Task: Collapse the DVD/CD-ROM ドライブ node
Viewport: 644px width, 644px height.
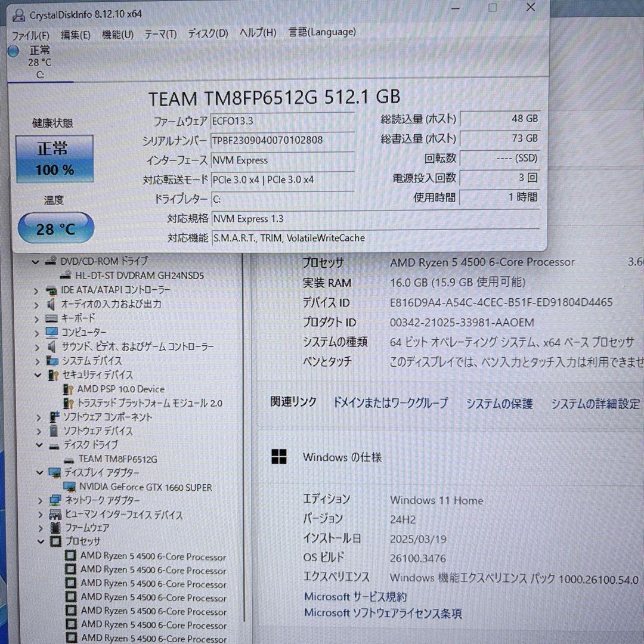Action: click(x=36, y=261)
